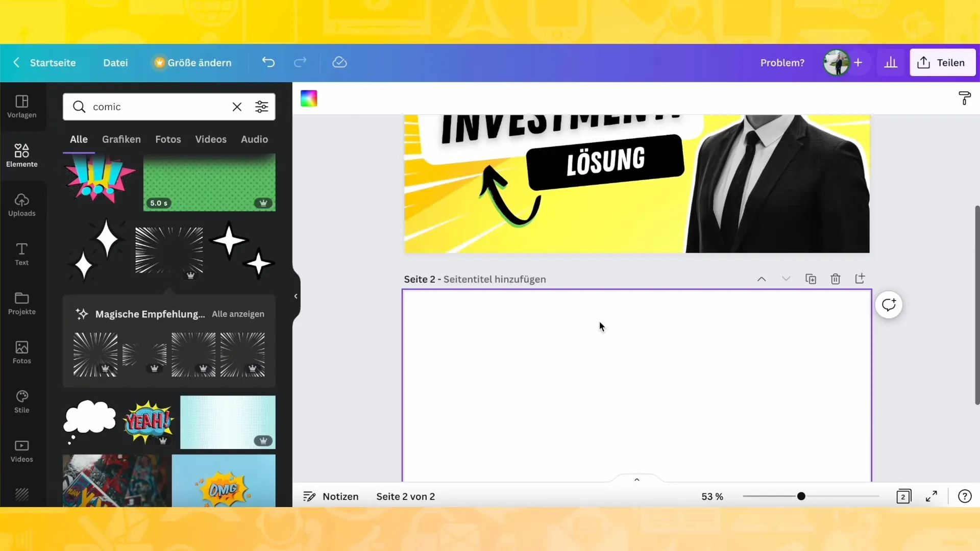Click the Magische Empfehlung expander
This screenshot has height=551, width=980.
coord(238,314)
